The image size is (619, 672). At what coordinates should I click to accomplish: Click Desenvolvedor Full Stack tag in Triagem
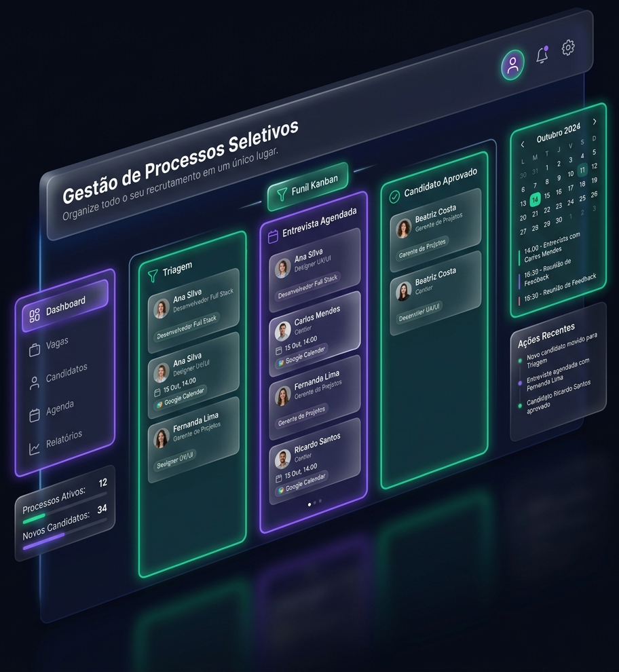pos(187,326)
